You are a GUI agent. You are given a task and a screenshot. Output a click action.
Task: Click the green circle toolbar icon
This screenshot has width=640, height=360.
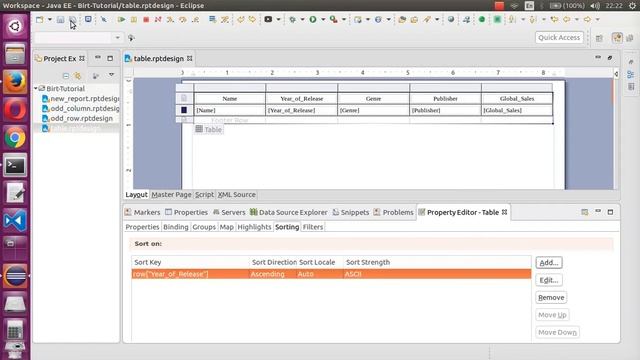click(482, 19)
